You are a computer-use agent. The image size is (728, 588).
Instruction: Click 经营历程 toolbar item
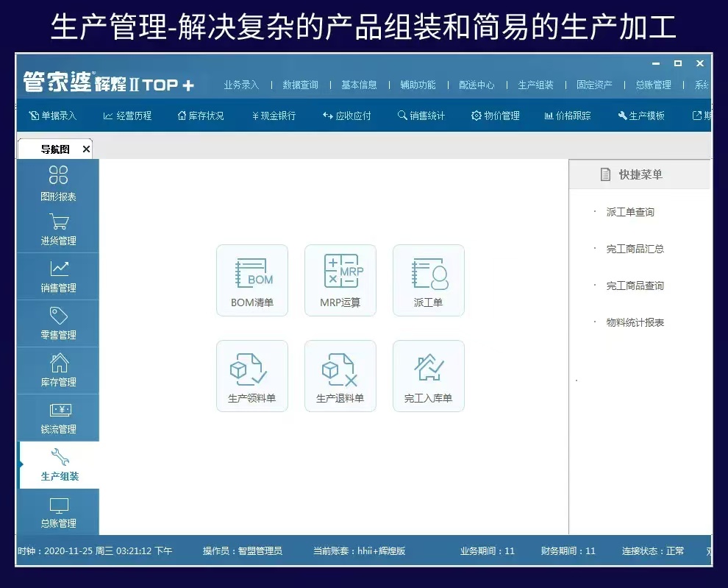(x=127, y=116)
